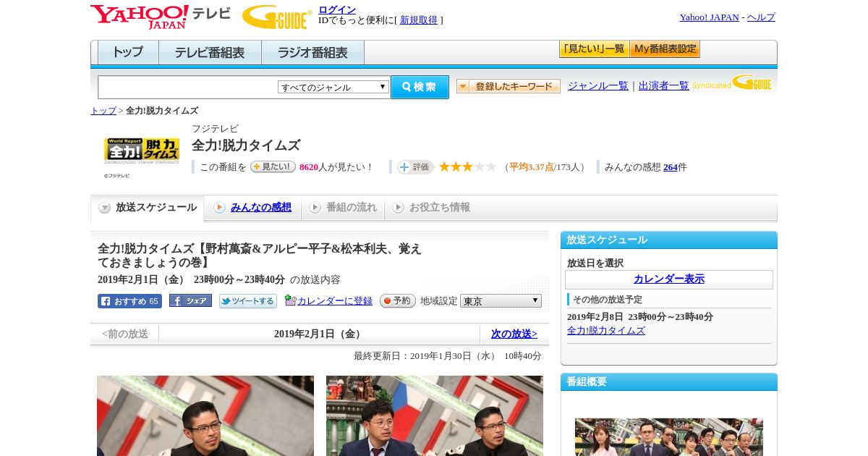The width and height of the screenshot is (868, 456).
Task: Click the G-GUIDE logo in header
Action: click(277, 17)
